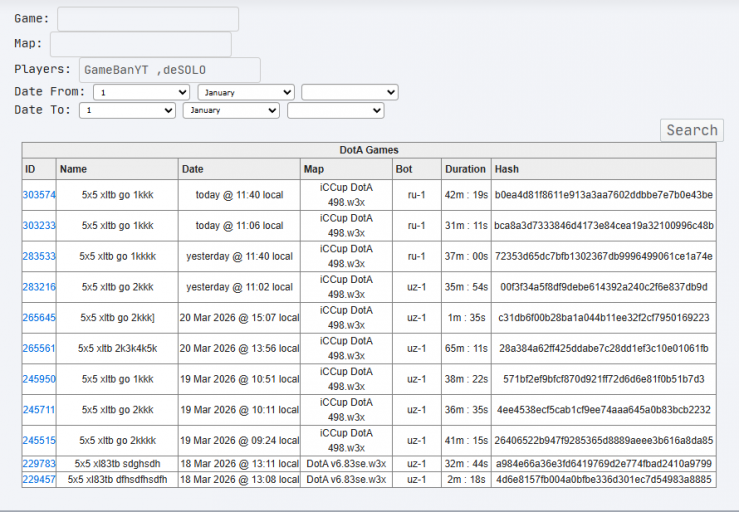This screenshot has height=512, width=739.
Task: Open game ID 229783 link
Action: point(39,463)
